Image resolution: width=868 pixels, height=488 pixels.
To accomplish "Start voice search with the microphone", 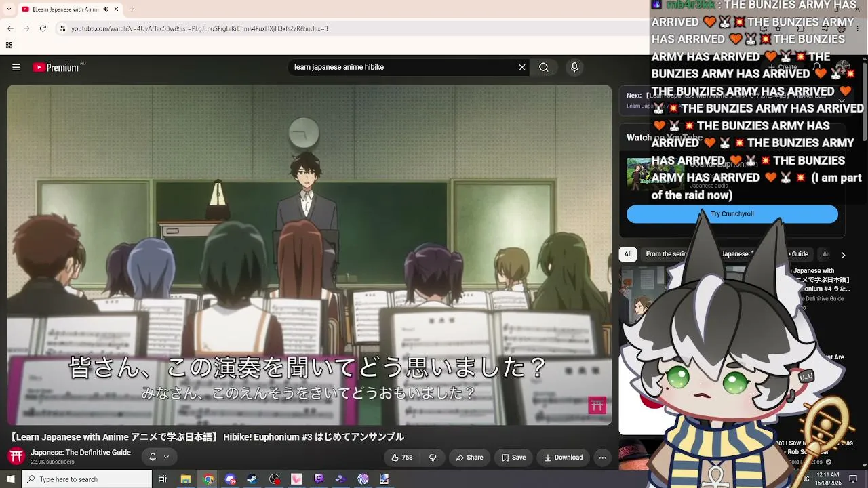I will tap(574, 67).
